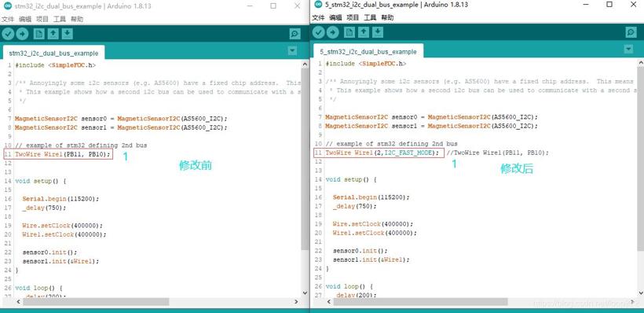Create new sketch in left window
644x313 pixels.
click(x=39, y=34)
